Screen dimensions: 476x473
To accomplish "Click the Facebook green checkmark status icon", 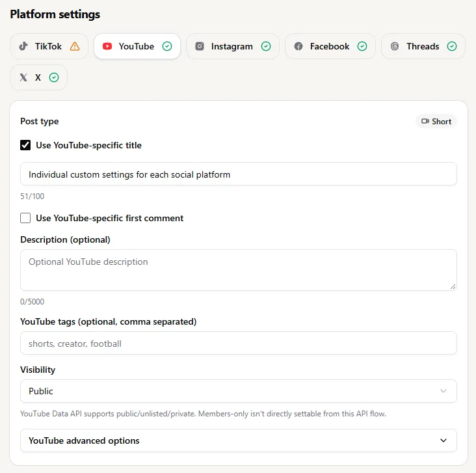I will pyautogui.click(x=362, y=46).
